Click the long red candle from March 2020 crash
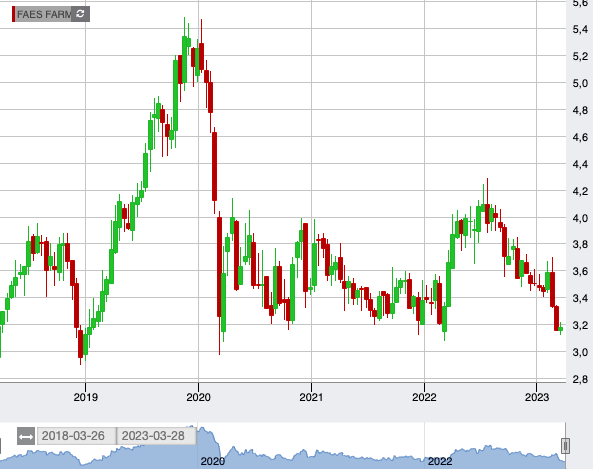Image resolution: width=597 pixels, height=470 pixels. tap(219, 267)
